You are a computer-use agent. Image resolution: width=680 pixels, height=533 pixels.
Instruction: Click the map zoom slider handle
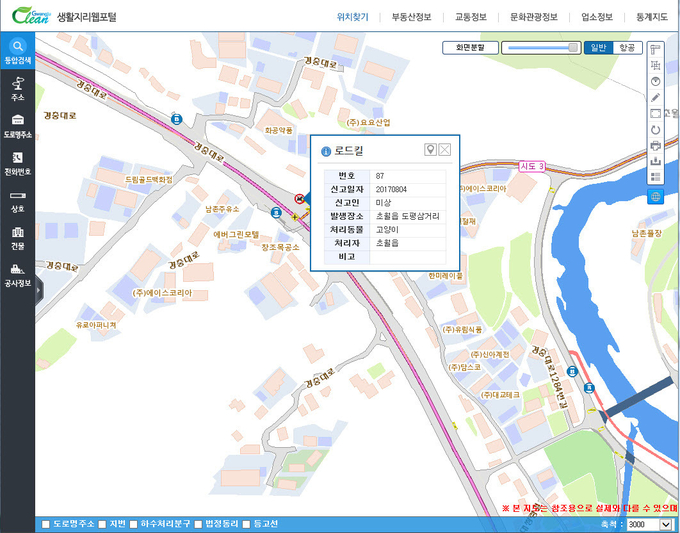[573, 48]
